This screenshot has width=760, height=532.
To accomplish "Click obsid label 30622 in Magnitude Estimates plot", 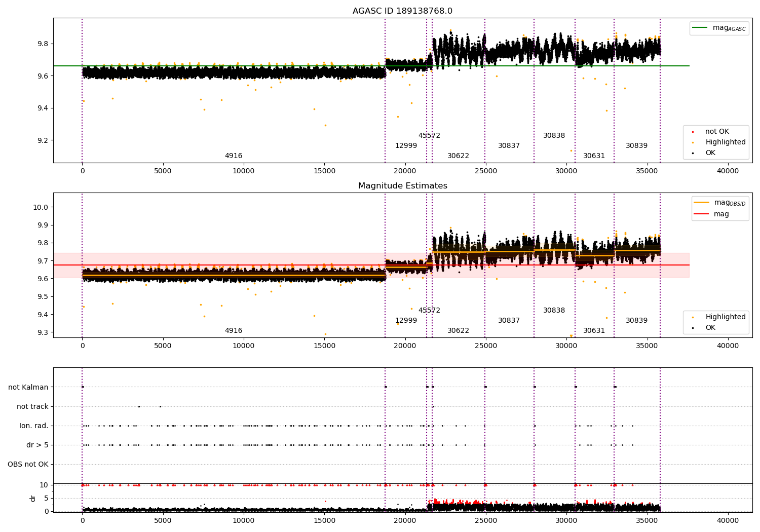I will [x=459, y=331].
